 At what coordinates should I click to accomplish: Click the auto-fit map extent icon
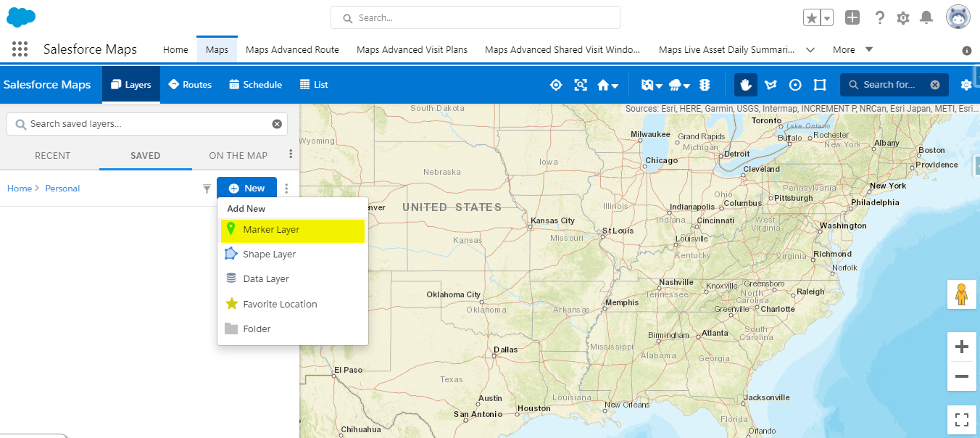581,85
